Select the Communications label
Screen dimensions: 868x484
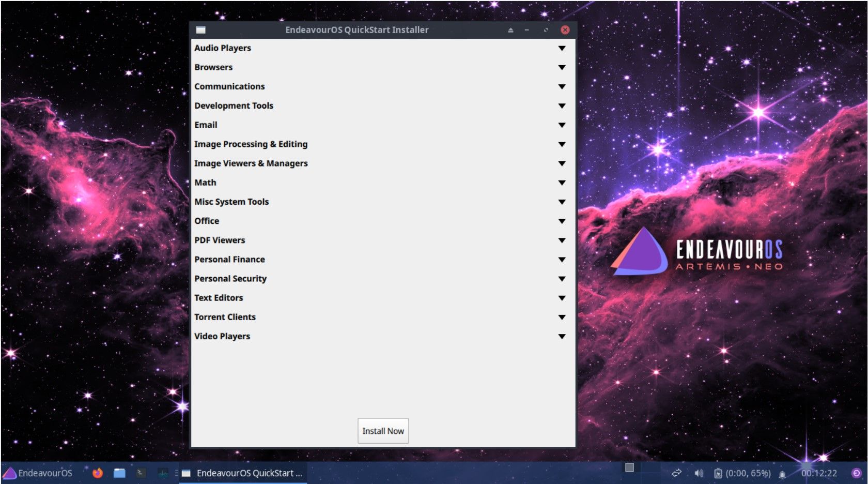[229, 86]
